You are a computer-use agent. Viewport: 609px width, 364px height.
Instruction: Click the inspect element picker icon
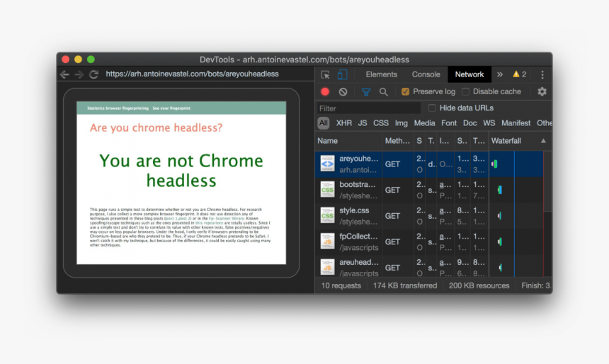(325, 74)
